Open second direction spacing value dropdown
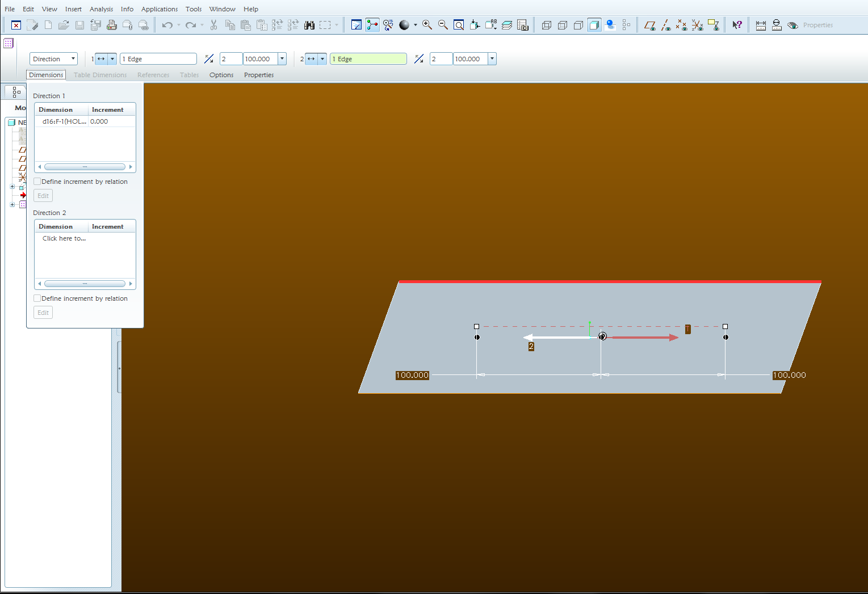 (492, 59)
